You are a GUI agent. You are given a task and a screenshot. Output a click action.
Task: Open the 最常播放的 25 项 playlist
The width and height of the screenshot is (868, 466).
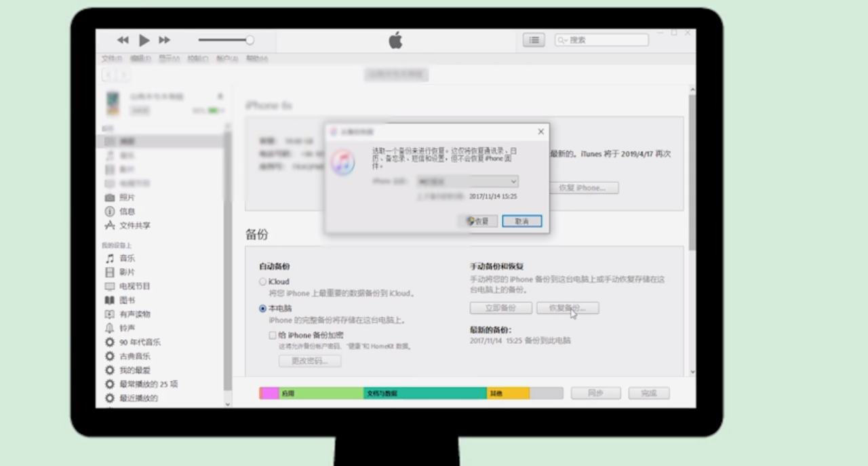[141, 384]
